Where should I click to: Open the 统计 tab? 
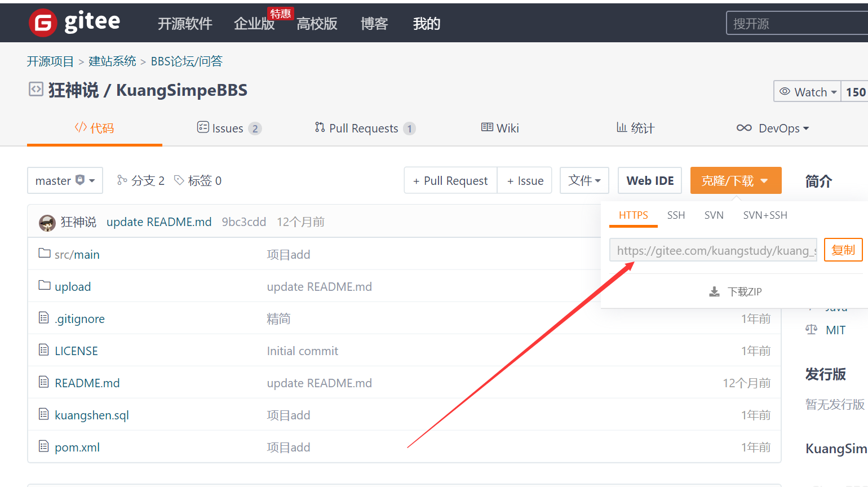pos(635,128)
